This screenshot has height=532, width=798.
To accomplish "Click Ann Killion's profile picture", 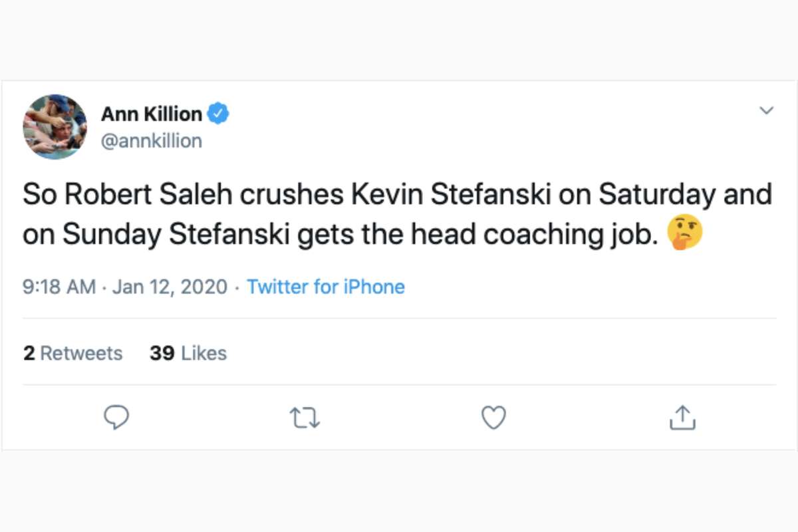I will tap(54, 126).
